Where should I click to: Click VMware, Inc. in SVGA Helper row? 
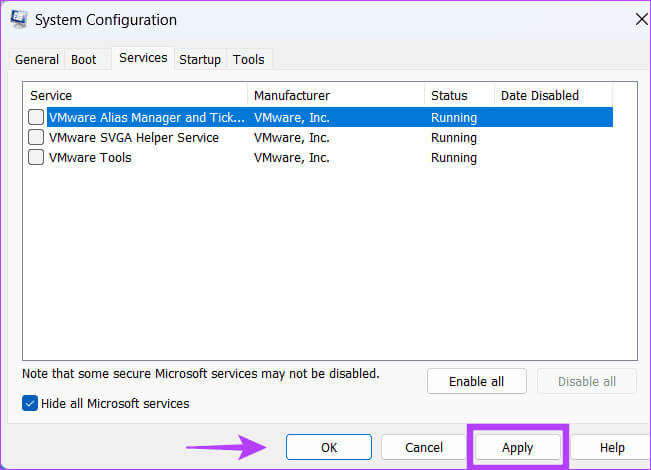tap(292, 137)
